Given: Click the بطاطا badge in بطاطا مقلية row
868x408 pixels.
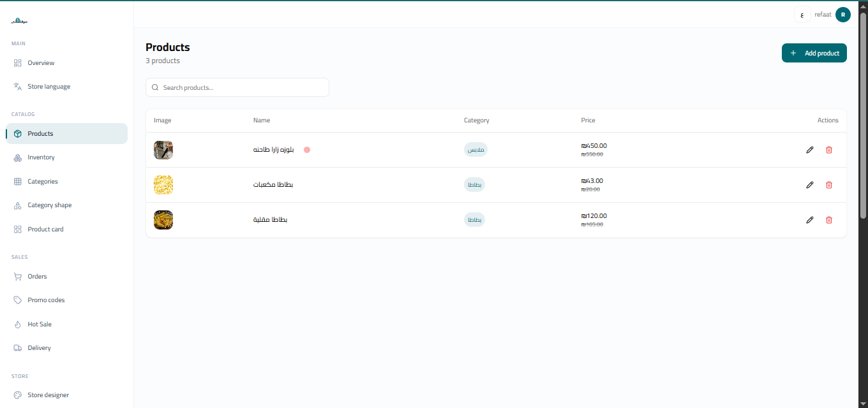Looking at the screenshot, I should [x=474, y=220].
